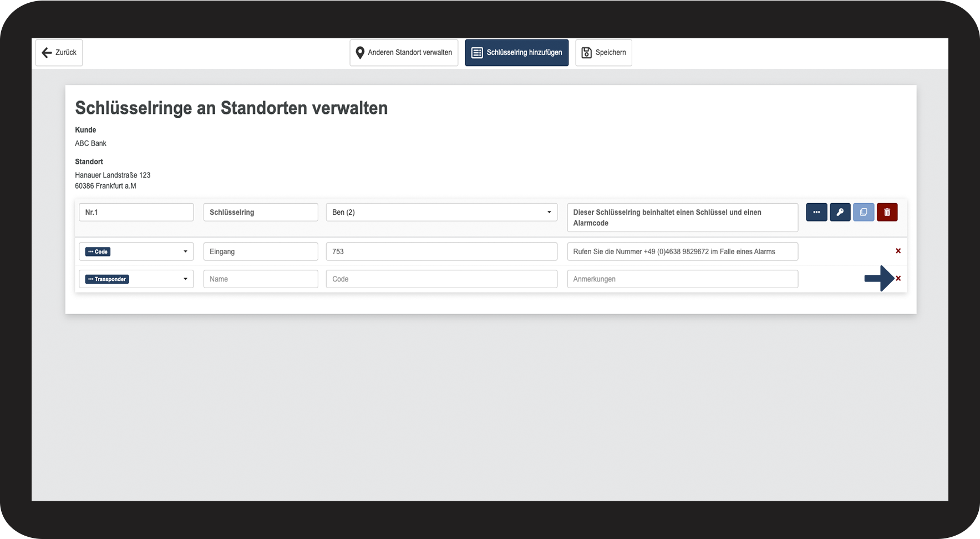Remove the Transponder row with red X
980x539 pixels.
pyautogui.click(x=898, y=279)
